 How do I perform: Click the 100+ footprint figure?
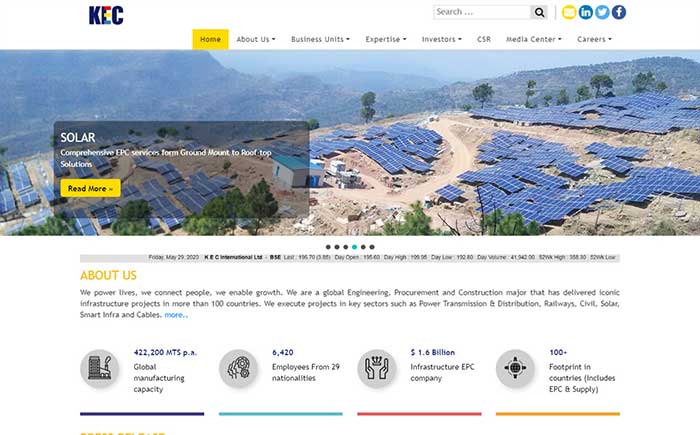pos(558,352)
